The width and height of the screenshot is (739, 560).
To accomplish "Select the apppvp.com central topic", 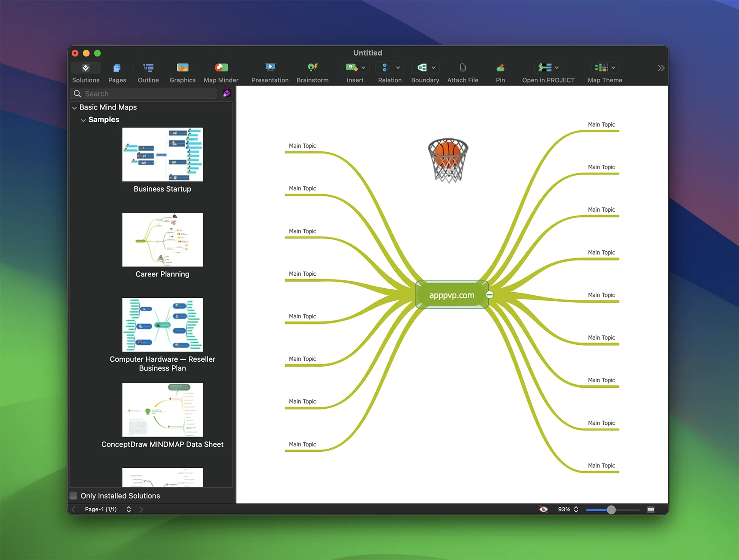I will point(451,295).
